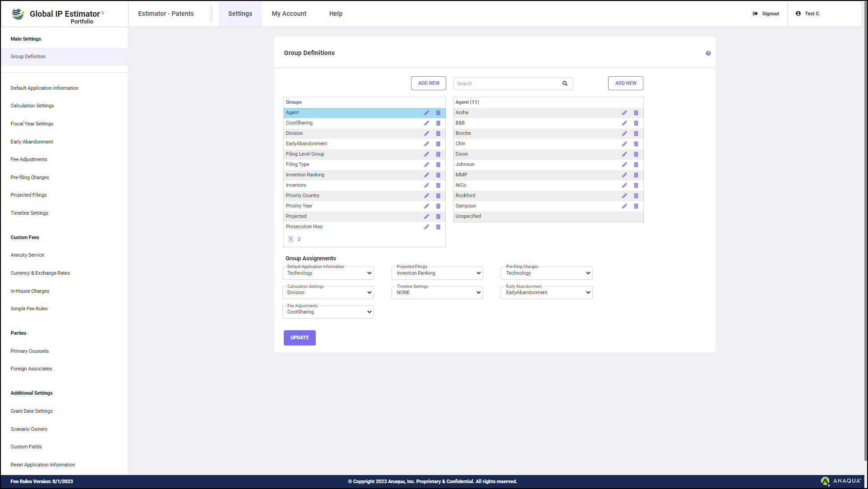The width and height of the screenshot is (868, 489).
Task: Delete the Johnson agent entry
Action: [x=636, y=165]
